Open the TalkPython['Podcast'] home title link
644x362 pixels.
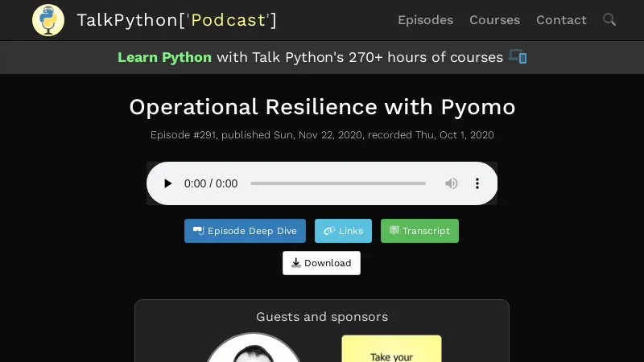176,20
